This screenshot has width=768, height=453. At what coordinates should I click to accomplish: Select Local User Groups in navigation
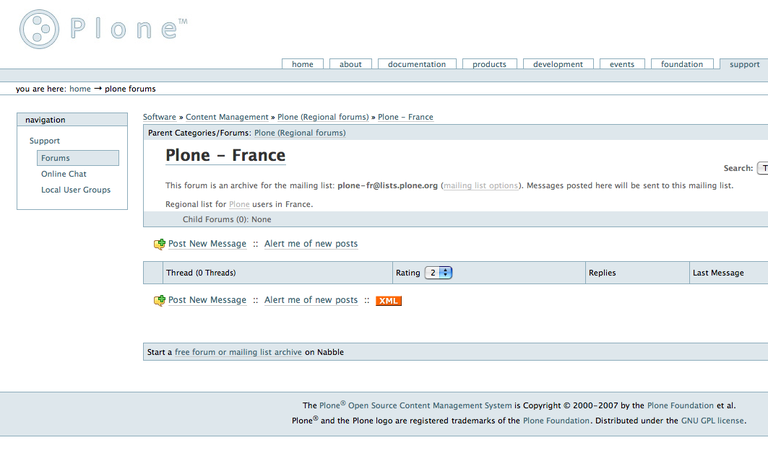tap(76, 190)
